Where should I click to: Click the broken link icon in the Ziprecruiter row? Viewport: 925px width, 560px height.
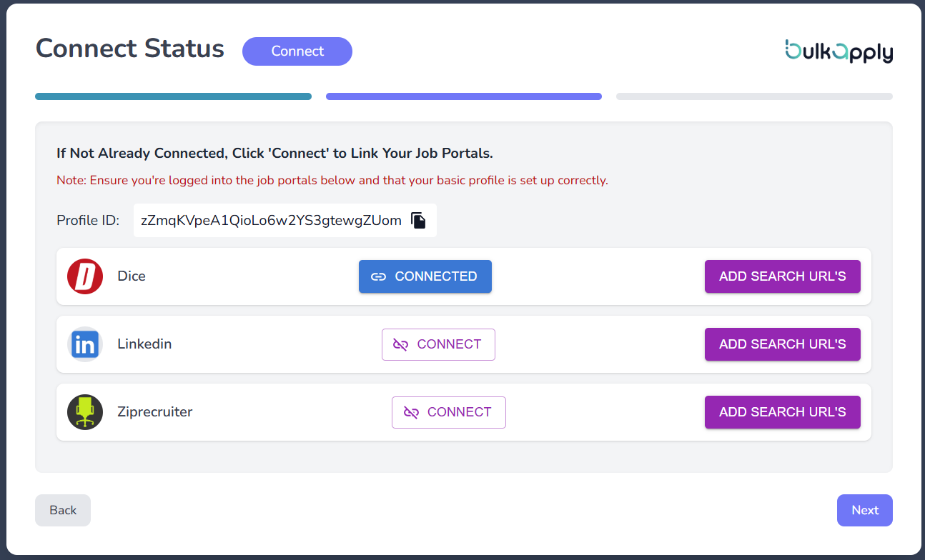(x=411, y=412)
